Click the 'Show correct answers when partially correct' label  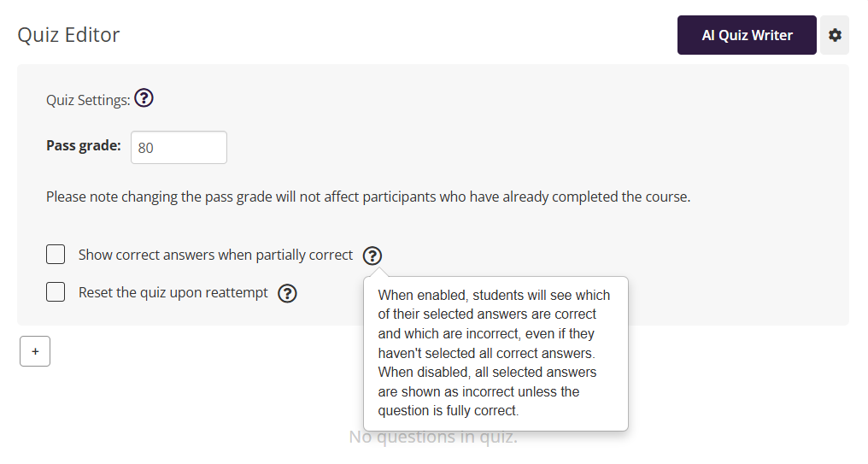point(215,255)
